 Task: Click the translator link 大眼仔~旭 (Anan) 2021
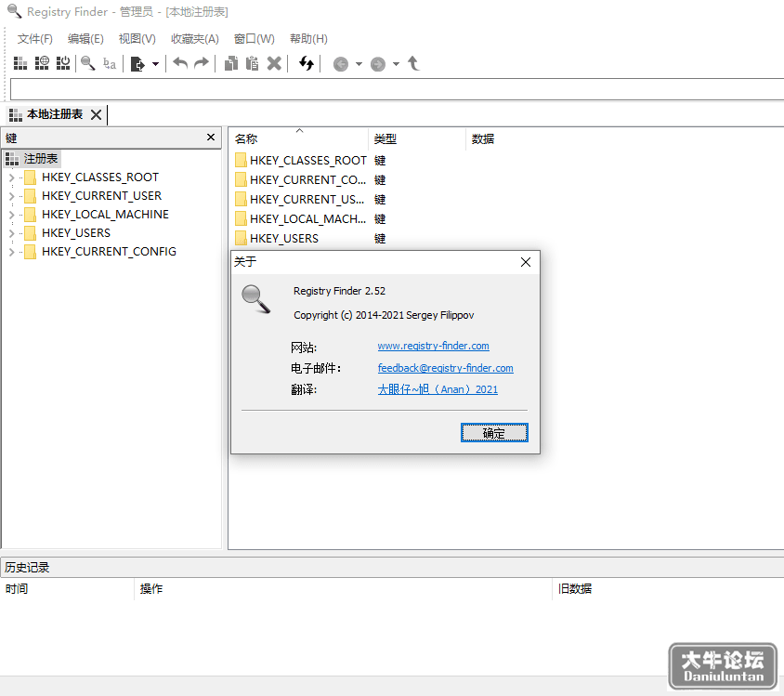coord(438,389)
